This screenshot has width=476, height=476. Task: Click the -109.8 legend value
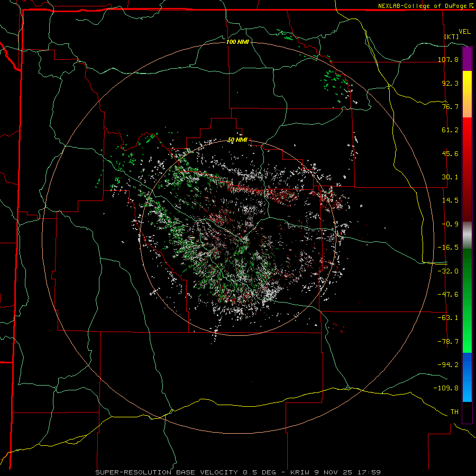tap(446, 388)
